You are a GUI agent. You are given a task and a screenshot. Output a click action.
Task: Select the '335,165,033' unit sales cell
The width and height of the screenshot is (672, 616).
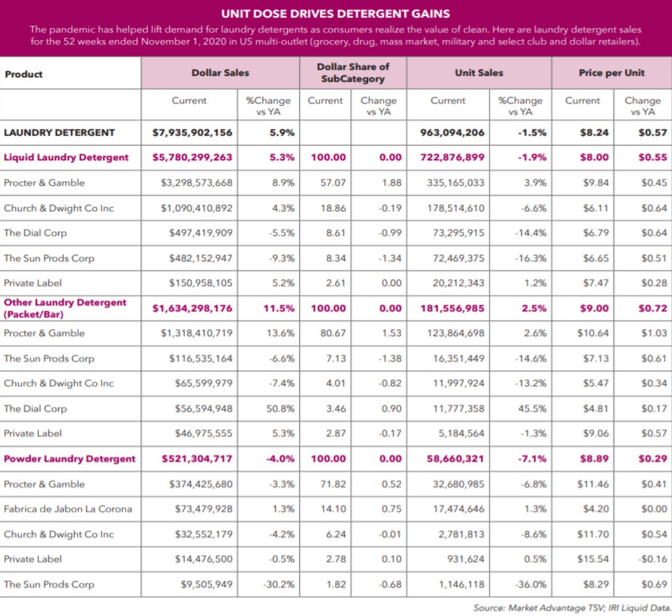pyautogui.click(x=455, y=183)
